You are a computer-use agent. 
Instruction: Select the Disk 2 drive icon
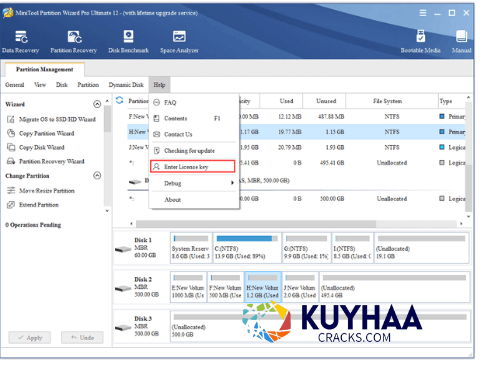point(123,289)
